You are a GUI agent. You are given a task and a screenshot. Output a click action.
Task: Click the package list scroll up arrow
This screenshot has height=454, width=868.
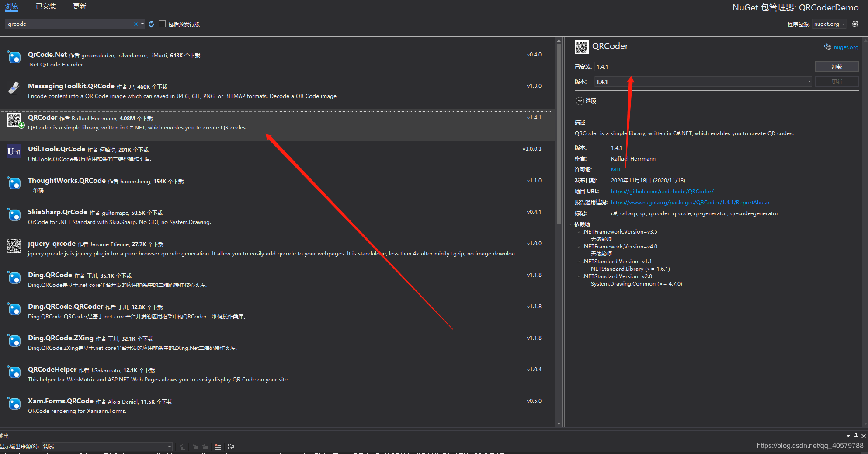point(559,40)
